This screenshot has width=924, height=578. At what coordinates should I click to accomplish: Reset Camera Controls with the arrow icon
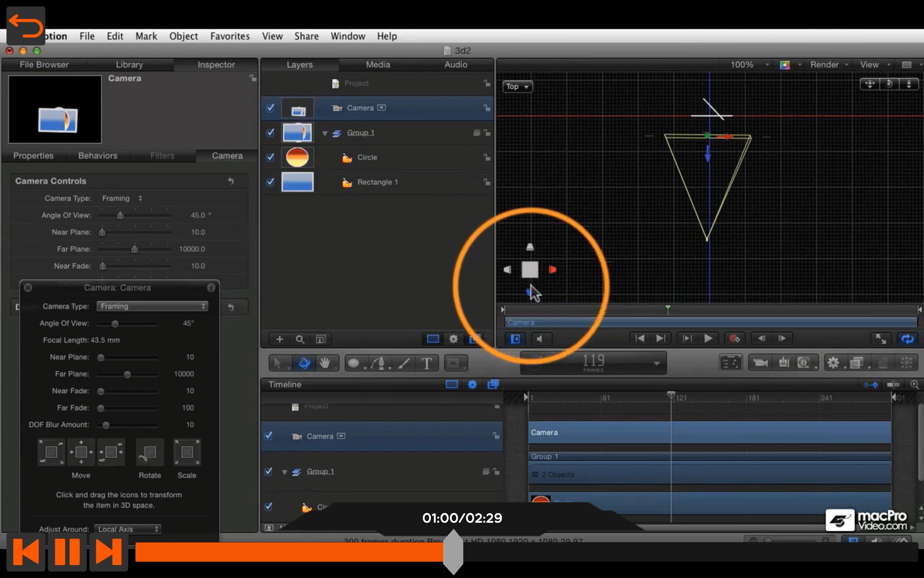pos(231,181)
